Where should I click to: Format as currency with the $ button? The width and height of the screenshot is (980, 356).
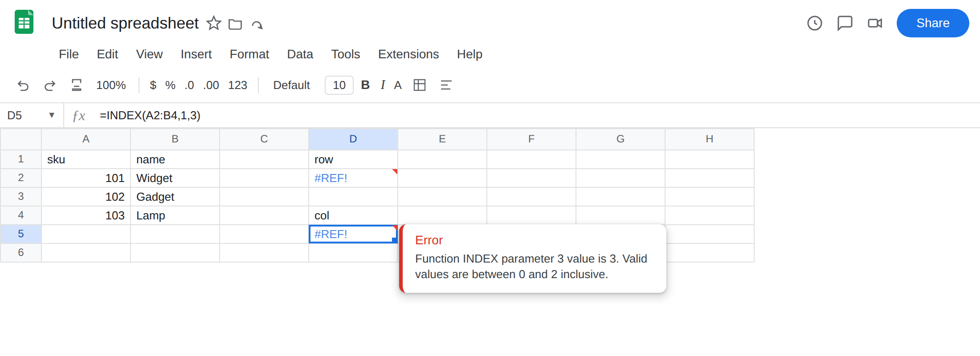(153, 85)
